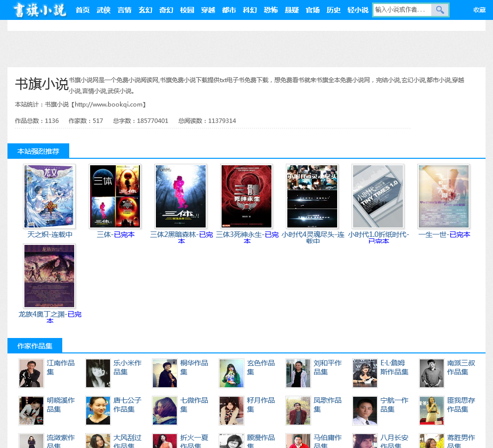Select the 悬疑 category
Screen dimensions: 493x448
tap(292, 10)
